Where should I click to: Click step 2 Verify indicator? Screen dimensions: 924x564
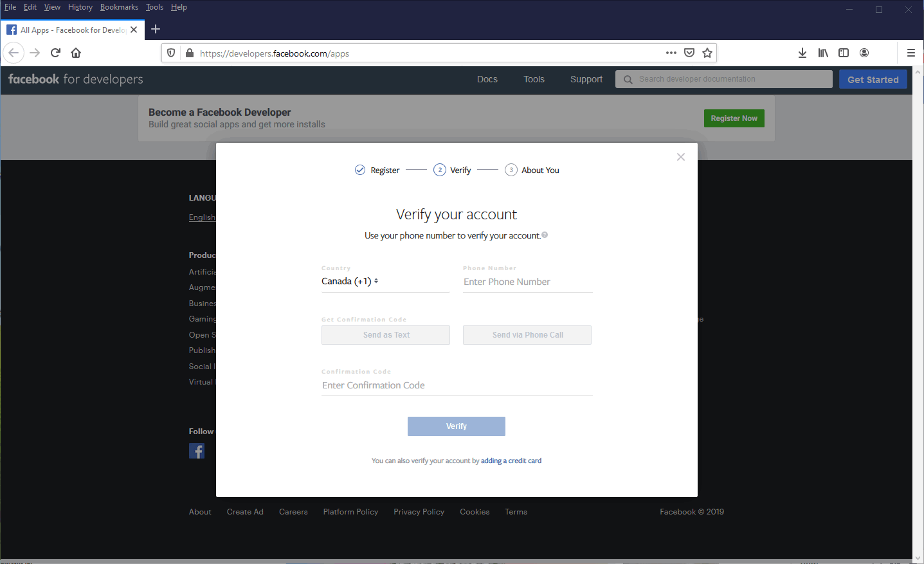453,170
